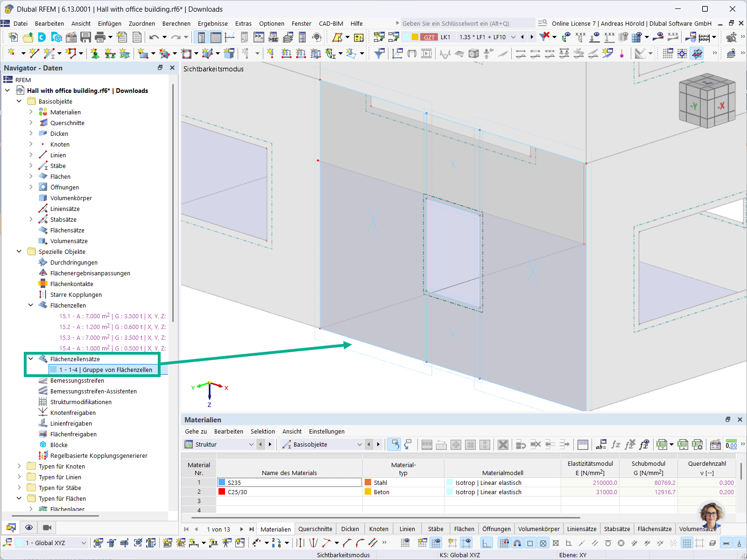Select Gruppe von Flächenzellen entry 1-4
Image resolution: width=747 pixels, height=560 pixels.
[106, 370]
